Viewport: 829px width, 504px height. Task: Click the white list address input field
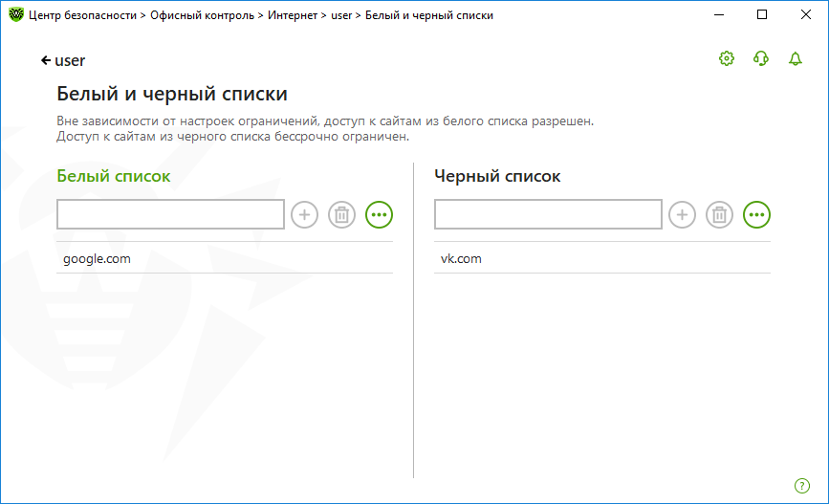170,214
